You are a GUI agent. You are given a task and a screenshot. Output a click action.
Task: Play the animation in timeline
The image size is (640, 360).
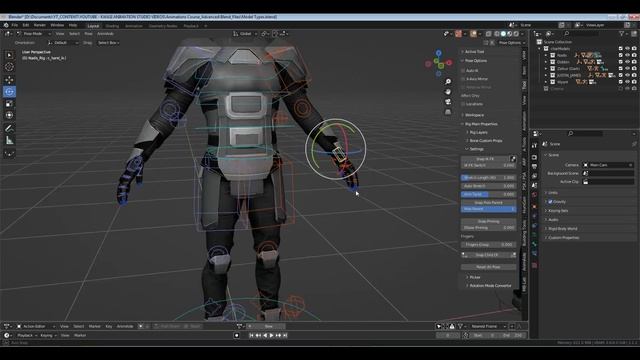pyautogui.click(x=271, y=336)
